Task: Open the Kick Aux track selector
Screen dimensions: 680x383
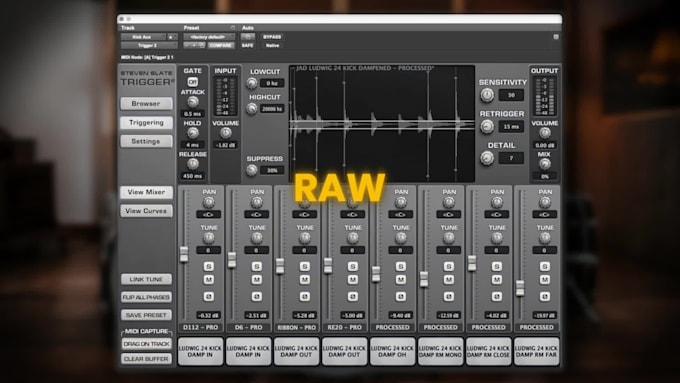Action: [x=143, y=37]
